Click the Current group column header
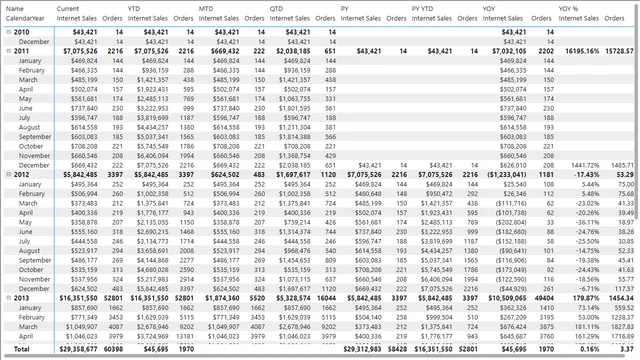 click(68, 9)
